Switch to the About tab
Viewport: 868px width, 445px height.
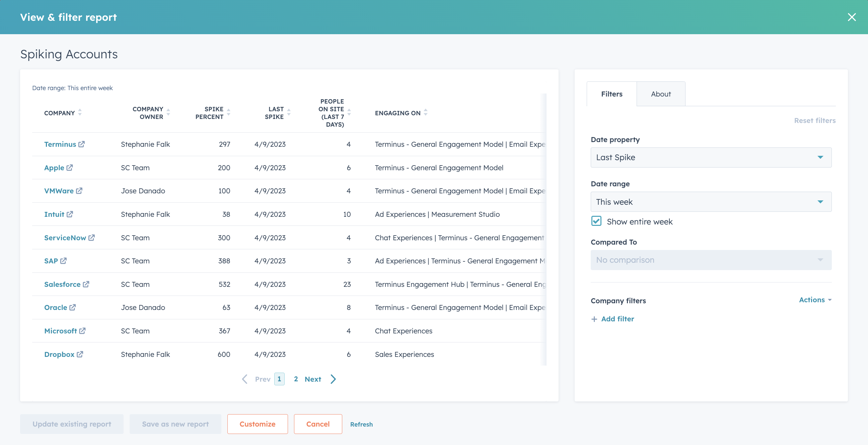tap(661, 94)
